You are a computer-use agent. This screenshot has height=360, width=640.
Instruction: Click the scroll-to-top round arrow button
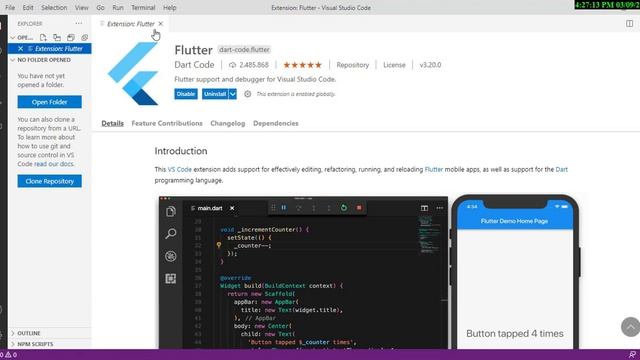click(631, 327)
